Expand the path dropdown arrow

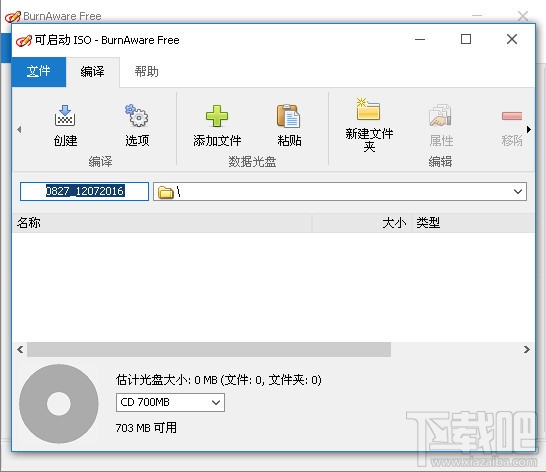[518, 192]
